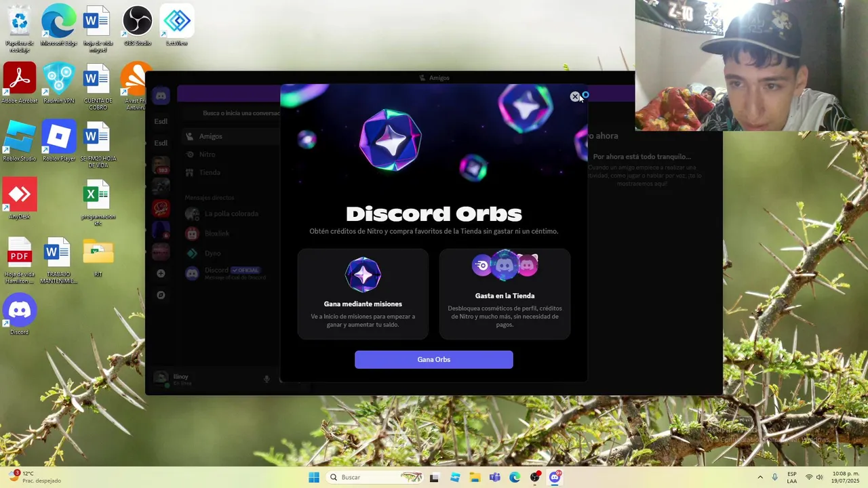
Task: Select Roblox Player desktop shortcut
Action: pos(58,142)
